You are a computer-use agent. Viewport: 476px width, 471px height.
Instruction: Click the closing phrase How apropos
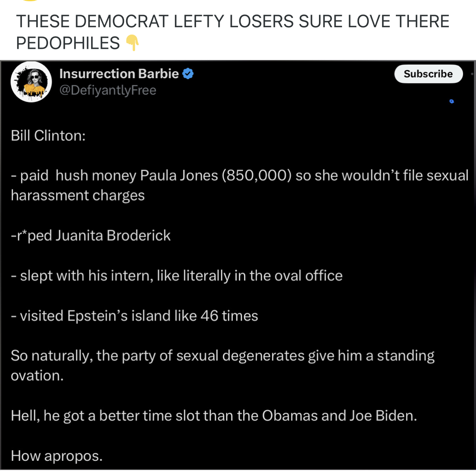(x=57, y=456)
